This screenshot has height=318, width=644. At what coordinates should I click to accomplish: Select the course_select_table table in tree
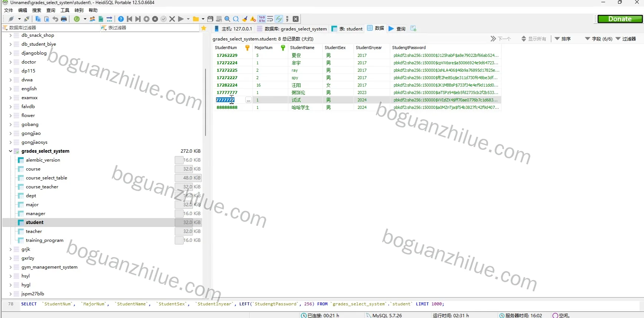point(46,178)
